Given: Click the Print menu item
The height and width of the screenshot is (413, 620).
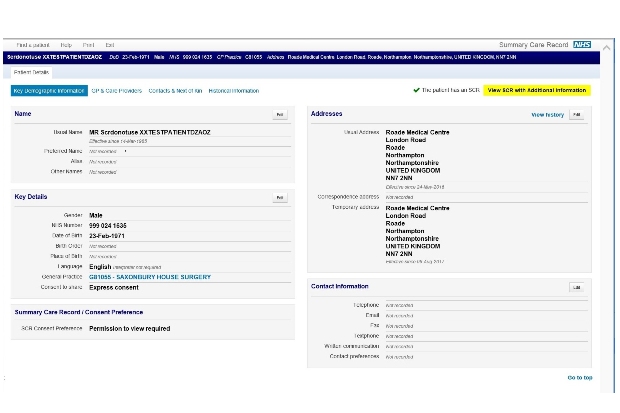Looking at the screenshot, I should [88, 45].
